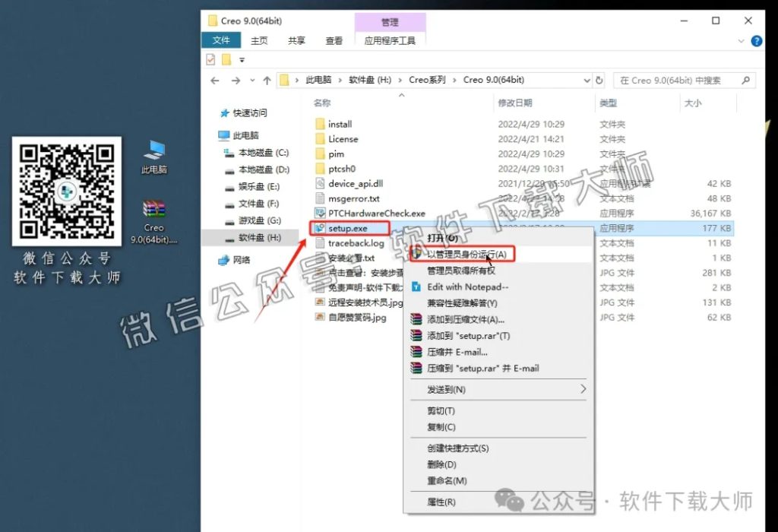
Task: Sort files by the 名称 column header
Action: [322, 103]
